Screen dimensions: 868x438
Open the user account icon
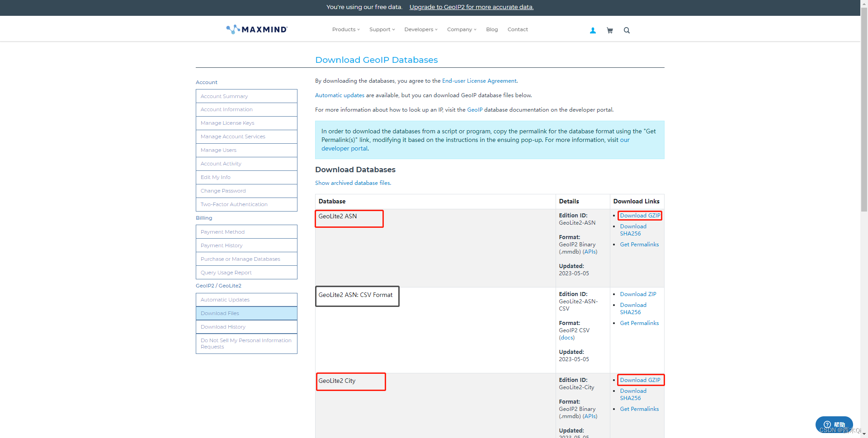click(593, 30)
